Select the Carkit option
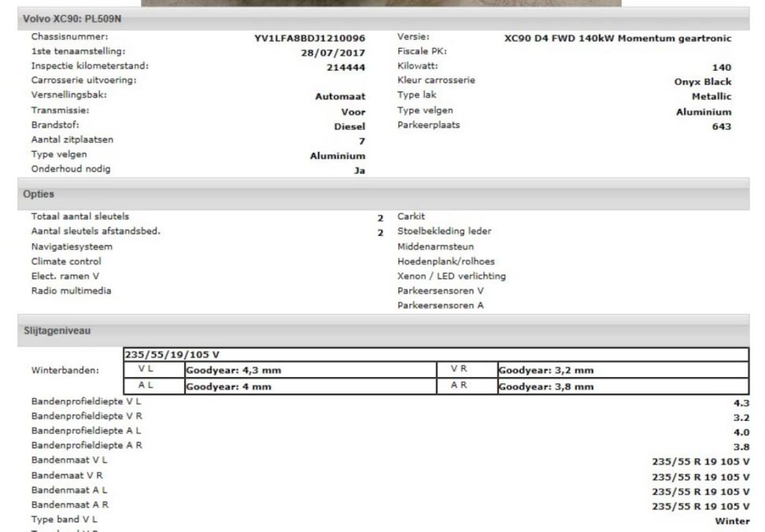The image size is (765, 532). point(411,216)
